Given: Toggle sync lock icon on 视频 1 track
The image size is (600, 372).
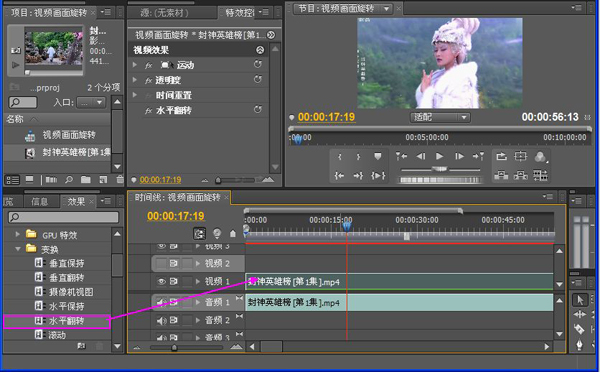Looking at the screenshot, I should point(174,282).
